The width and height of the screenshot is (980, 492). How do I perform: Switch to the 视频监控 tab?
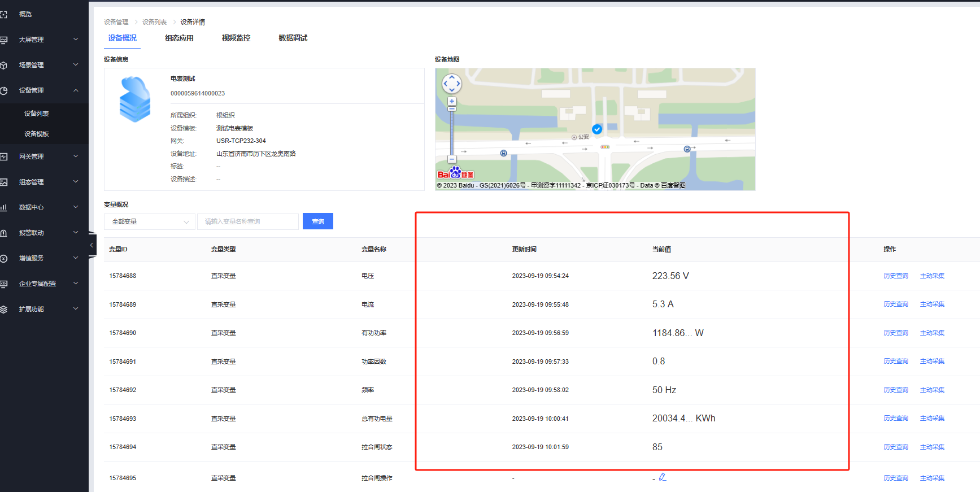[236, 38]
